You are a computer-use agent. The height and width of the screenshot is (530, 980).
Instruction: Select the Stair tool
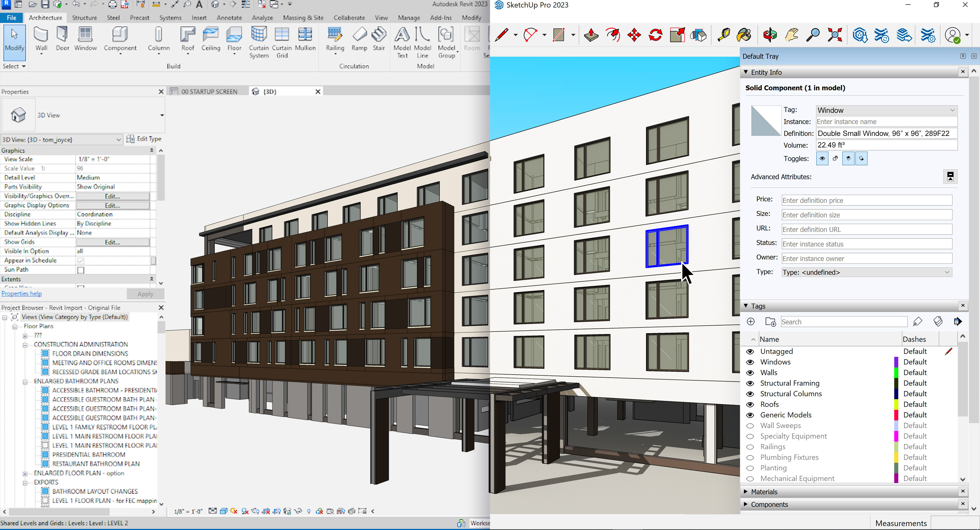tap(379, 38)
